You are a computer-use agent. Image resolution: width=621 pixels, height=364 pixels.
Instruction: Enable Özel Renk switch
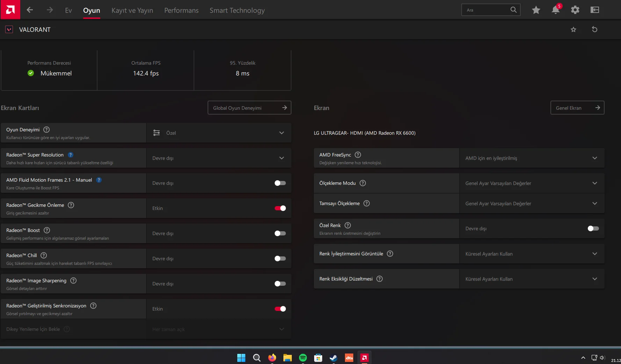(593, 228)
